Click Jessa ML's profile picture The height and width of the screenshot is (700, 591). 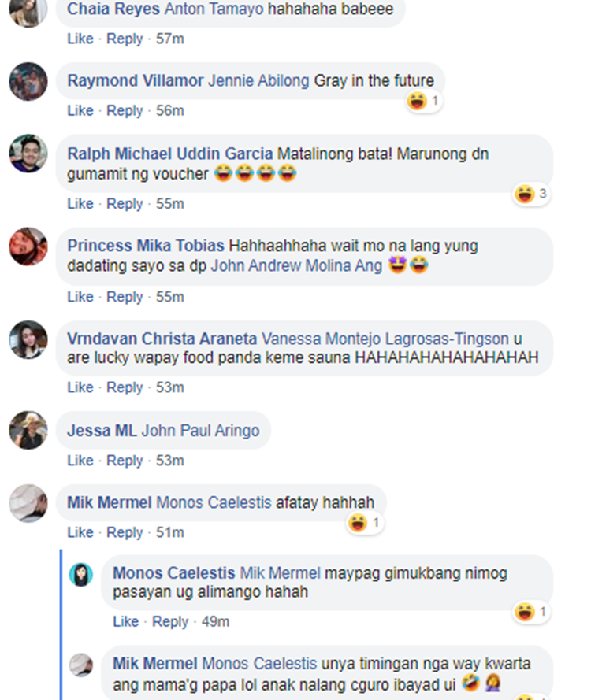[28, 430]
